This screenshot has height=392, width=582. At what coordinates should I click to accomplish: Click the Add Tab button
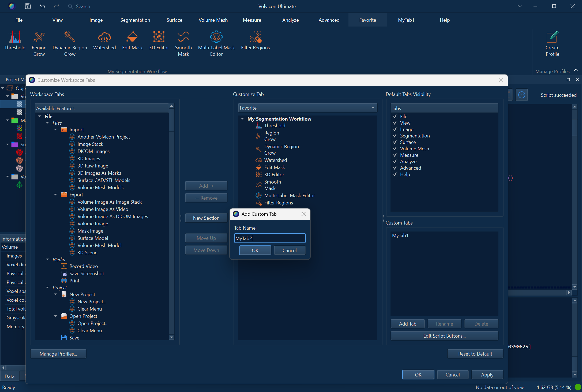click(407, 323)
